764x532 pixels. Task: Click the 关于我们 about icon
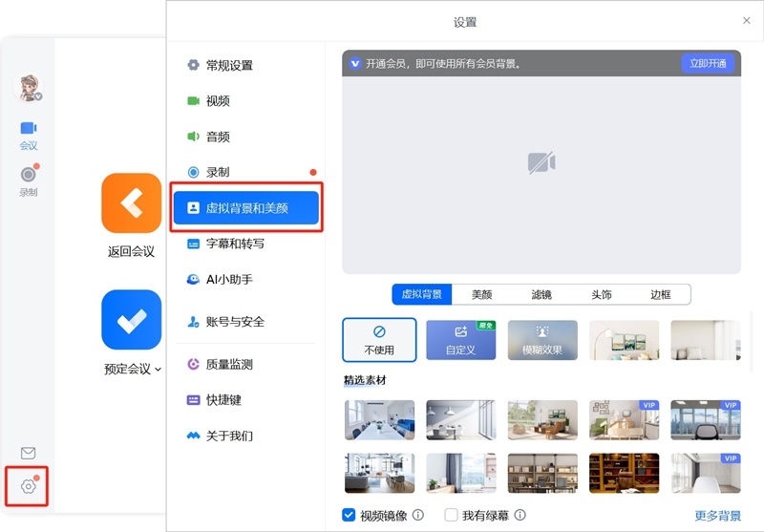tap(194, 436)
